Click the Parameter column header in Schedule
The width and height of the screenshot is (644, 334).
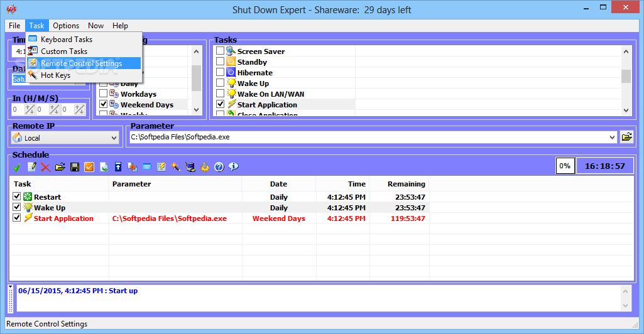pos(175,184)
